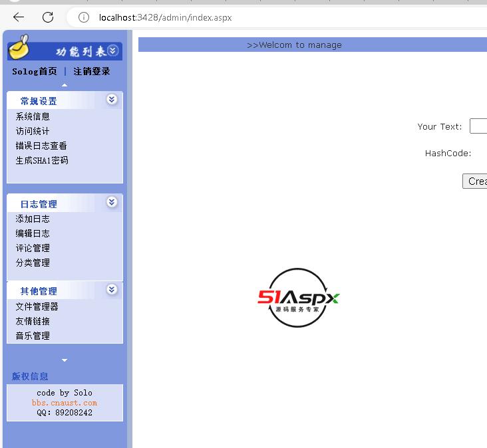This screenshot has width=487, height=448.
Task: Collapse the 日志管理 section
Action: 112,202
